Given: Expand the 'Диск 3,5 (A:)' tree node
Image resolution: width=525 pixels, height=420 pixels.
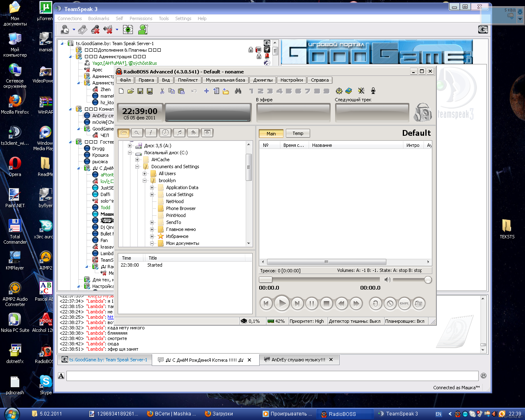Looking at the screenshot, I should [x=130, y=146].
